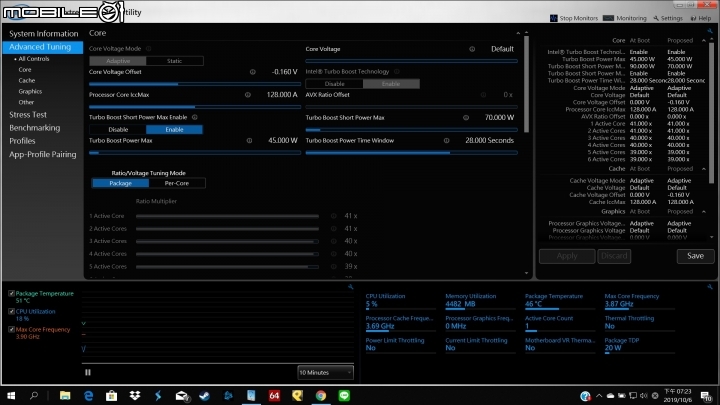
Task: Open Google Chrome from the taskbar
Action: click(x=321, y=395)
